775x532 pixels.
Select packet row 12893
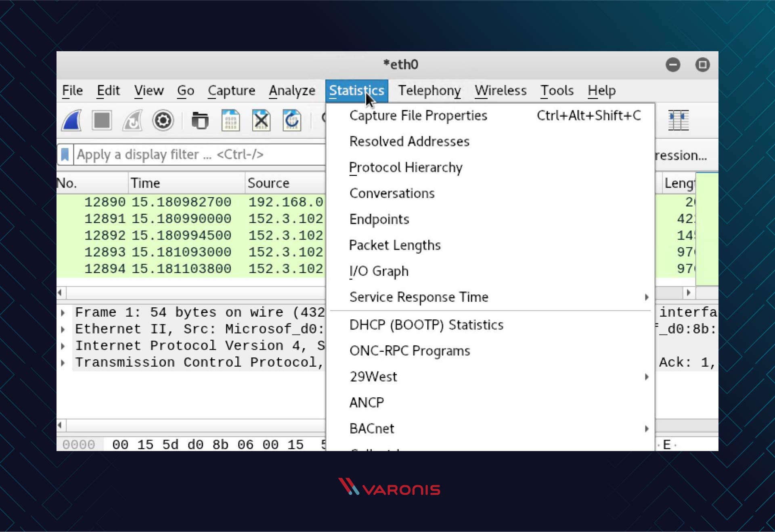tap(191, 252)
